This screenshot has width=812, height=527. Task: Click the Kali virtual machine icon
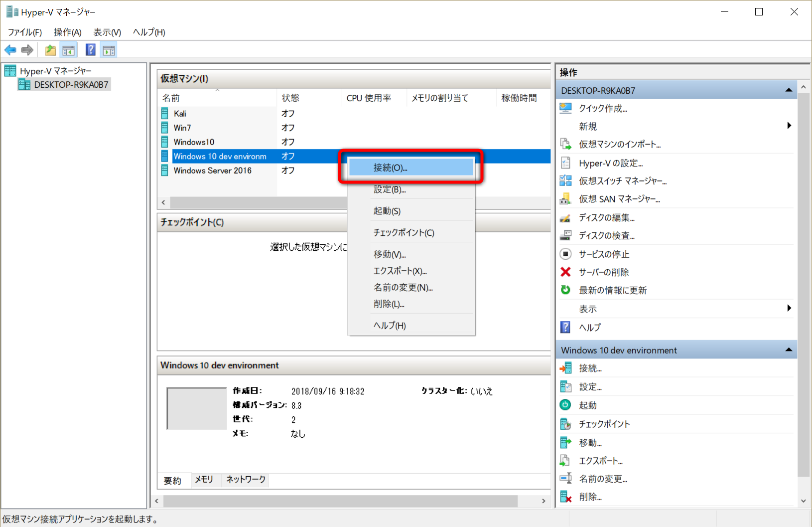(x=165, y=114)
